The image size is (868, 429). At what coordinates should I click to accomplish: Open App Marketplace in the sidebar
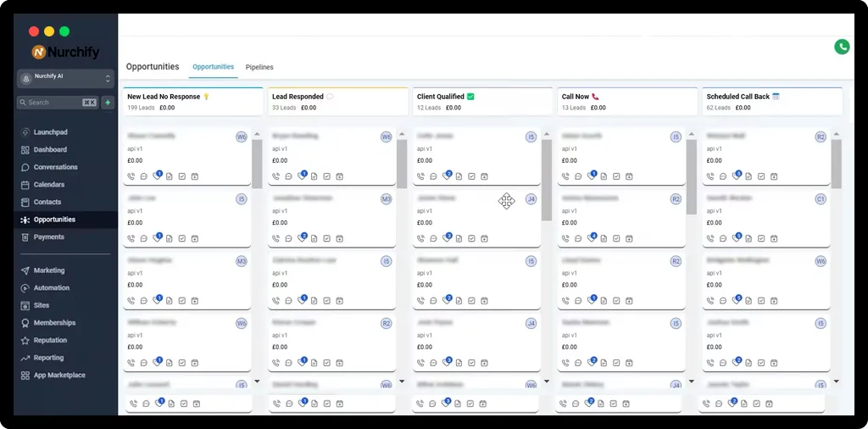coord(59,376)
